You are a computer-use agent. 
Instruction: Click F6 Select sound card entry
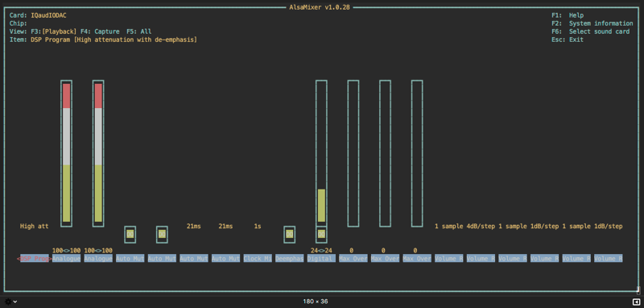point(591,31)
